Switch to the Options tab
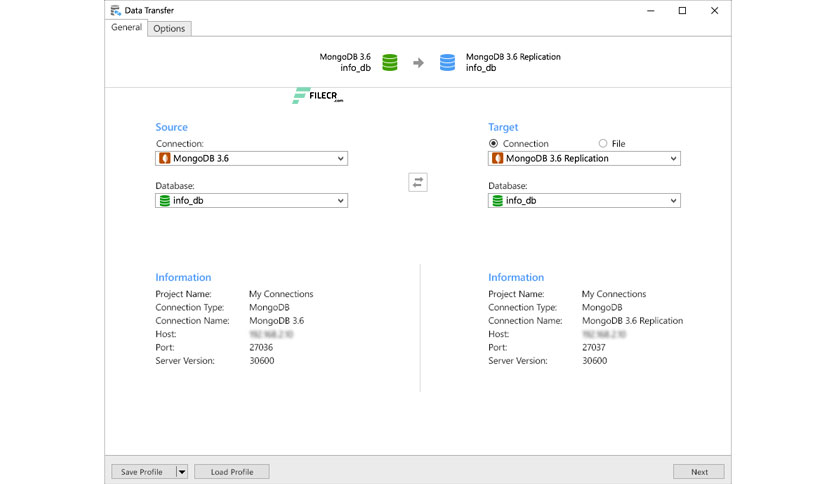Viewport: 836px width, 484px height. pos(169,29)
